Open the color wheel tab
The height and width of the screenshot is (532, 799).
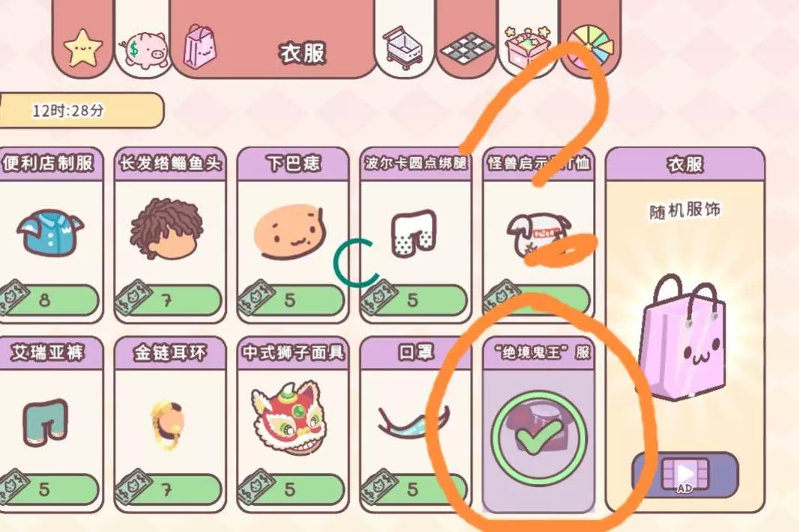pos(591,47)
